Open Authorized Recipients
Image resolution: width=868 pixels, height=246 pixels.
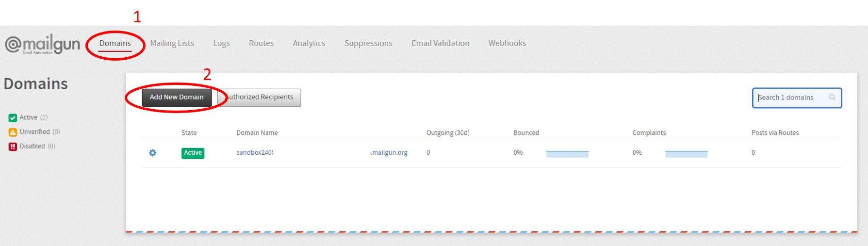[259, 97]
